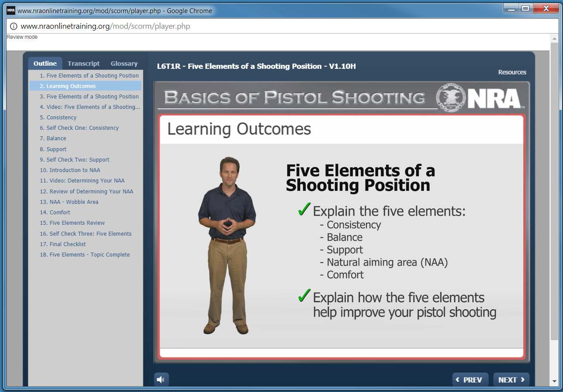Open Self Check One: Consistency
Viewport: 563px width, 392px height.
[79, 128]
